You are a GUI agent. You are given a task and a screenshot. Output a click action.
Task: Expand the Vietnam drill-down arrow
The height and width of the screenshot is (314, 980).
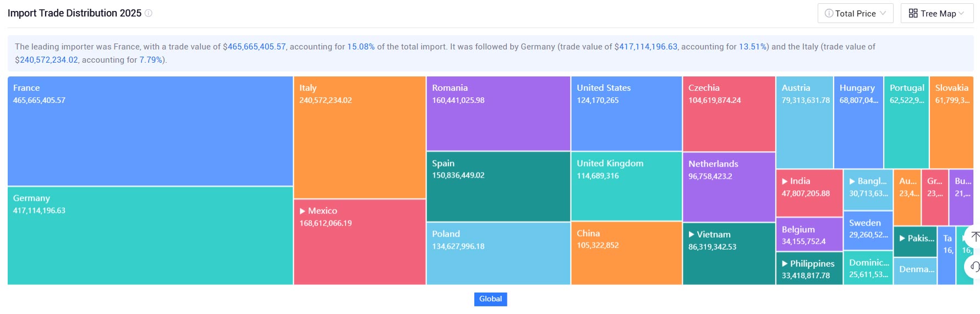point(691,235)
